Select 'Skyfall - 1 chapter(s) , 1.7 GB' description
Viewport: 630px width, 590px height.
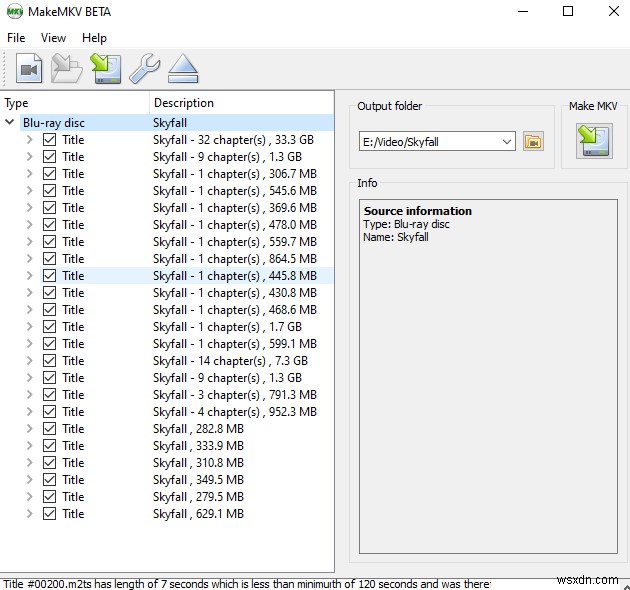point(227,327)
